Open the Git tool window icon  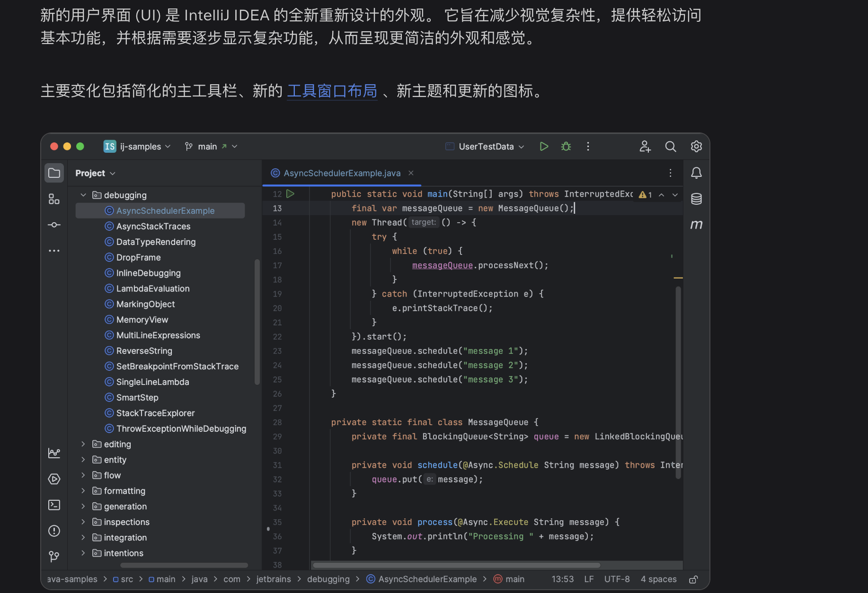(54, 557)
